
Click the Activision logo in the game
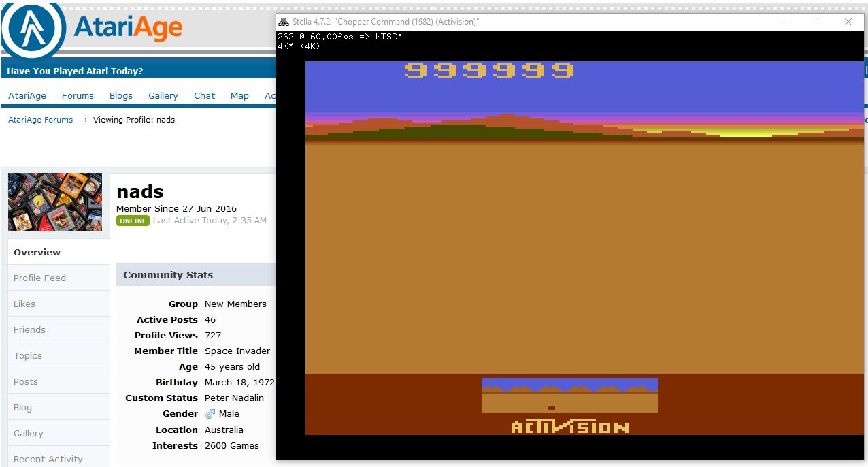tap(570, 427)
